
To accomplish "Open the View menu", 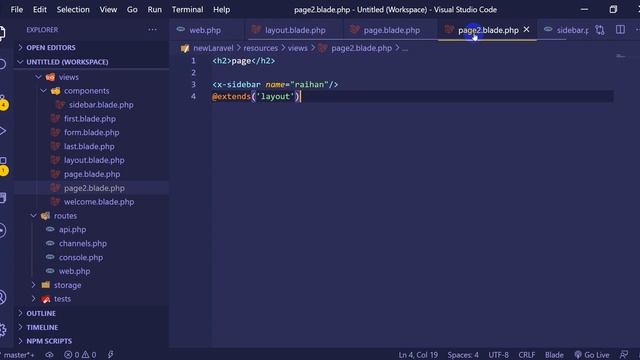I will 108,9.
